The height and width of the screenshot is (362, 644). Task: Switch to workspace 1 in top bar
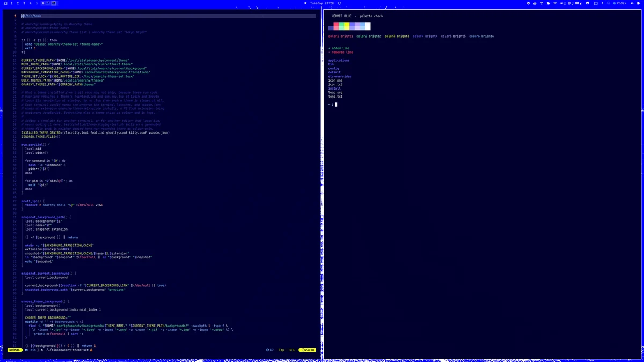pyautogui.click(x=11, y=3)
